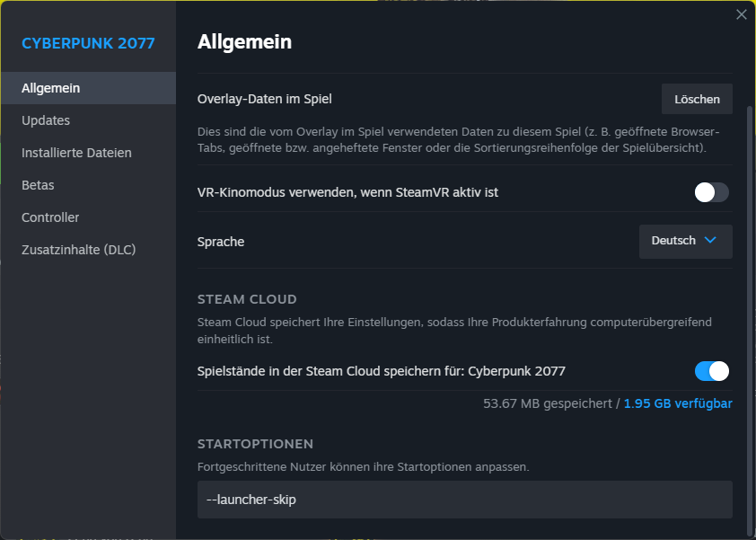Image resolution: width=756 pixels, height=540 pixels.
Task: Click the launch options field with --launcher-skip
Action: pos(465,500)
